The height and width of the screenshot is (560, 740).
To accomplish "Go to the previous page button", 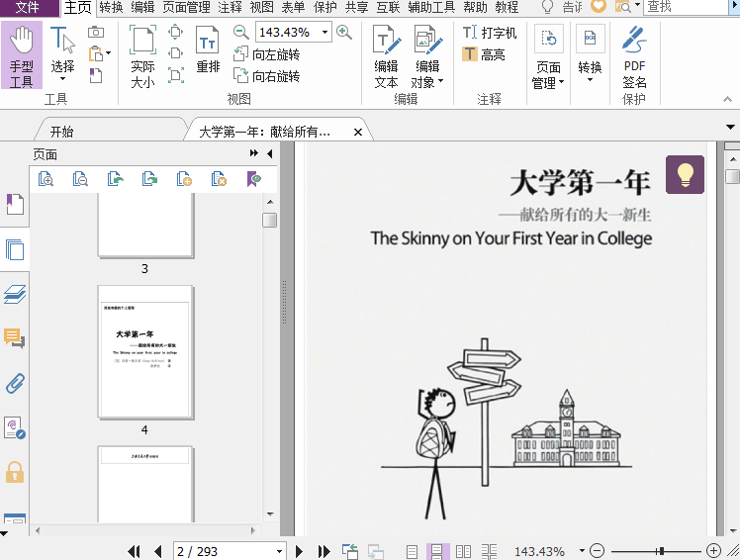I will (x=158, y=551).
